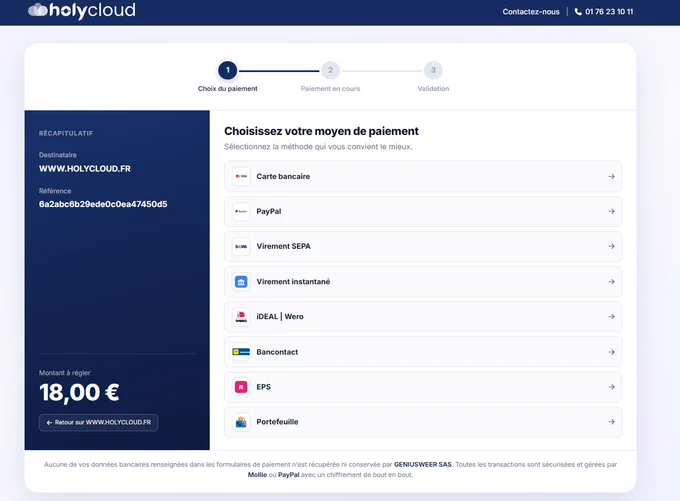Image resolution: width=680 pixels, height=501 pixels.
Task: Click the reference 6a2abc6b29ede0c0ea47450d5
Action: [x=103, y=204]
